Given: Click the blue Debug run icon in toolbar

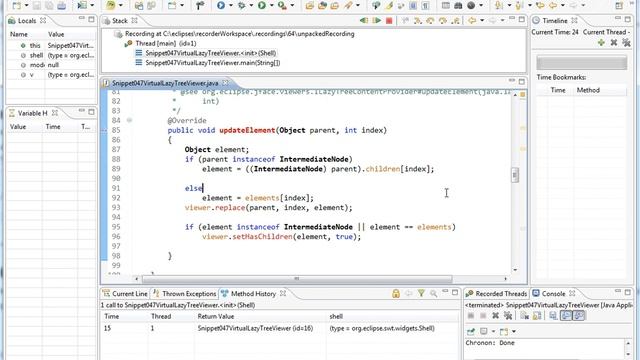Looking at the screenshot, I should 221,5.
